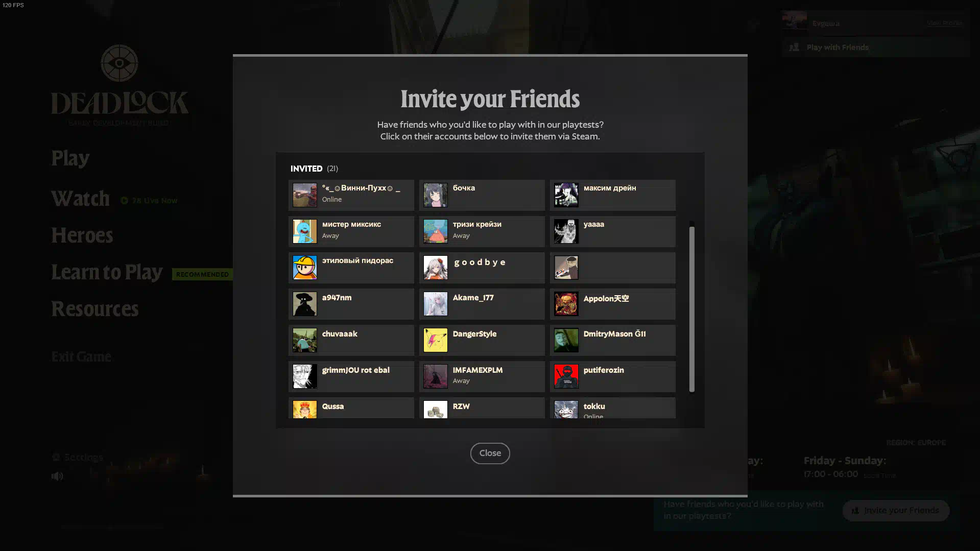Image resolution: width=980 pixels, height=551 pixels.
Task: Click grimmJOU rot ebal avatar
Action: (304, 376)
